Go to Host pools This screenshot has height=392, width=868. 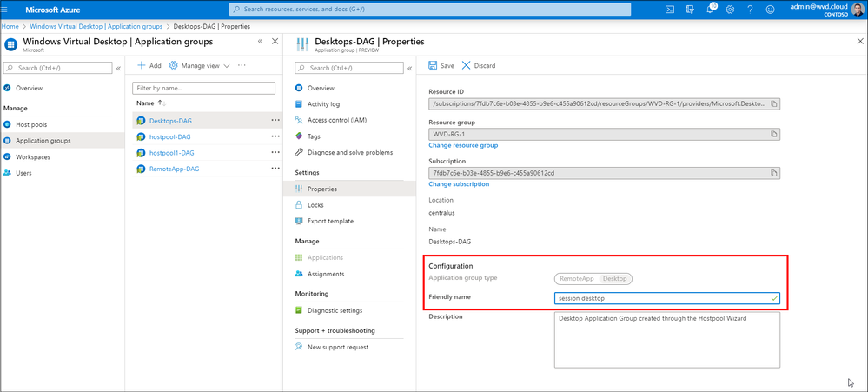tap(31, 124)
